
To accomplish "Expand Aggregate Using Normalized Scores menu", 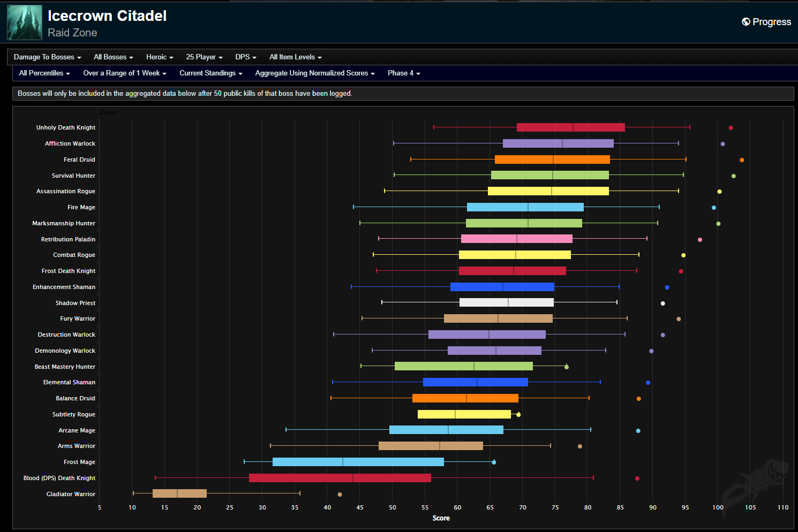I will click(314, 73).
